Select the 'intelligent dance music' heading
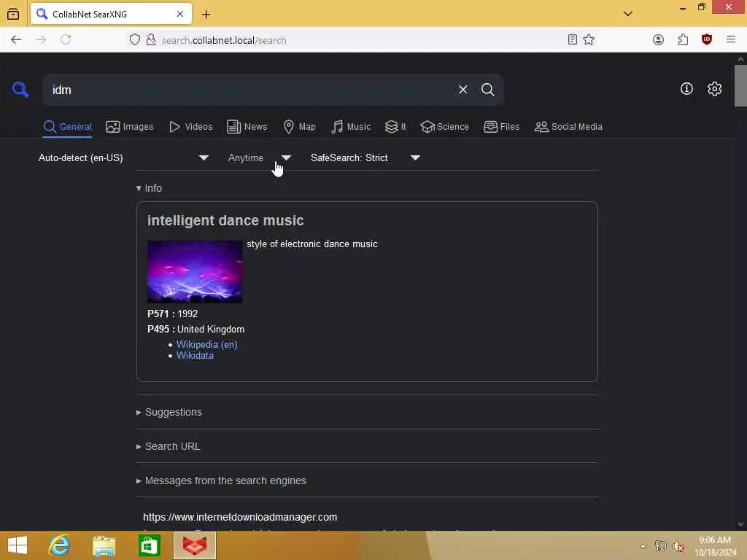 click(225, 220)
